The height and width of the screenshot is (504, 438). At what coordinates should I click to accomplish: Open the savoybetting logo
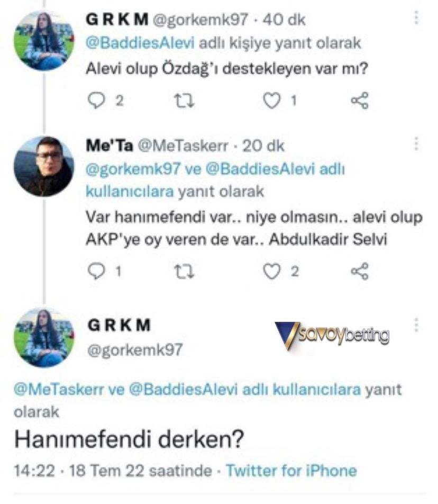pyautogui.click(x=332, y=335)
